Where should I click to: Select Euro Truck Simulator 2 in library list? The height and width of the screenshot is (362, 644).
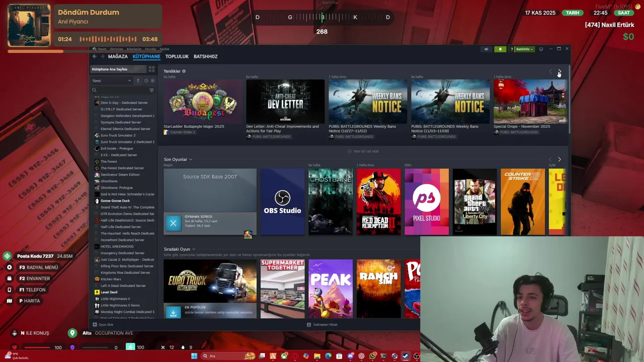tap(118, 135)
